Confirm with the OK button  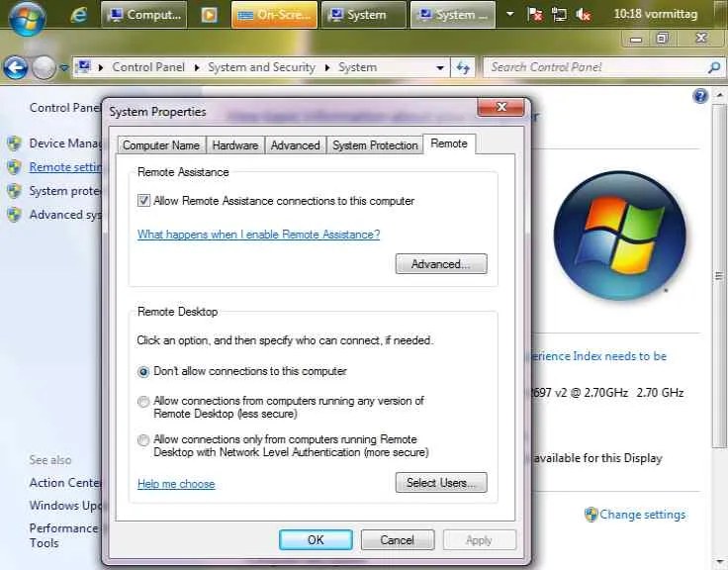pyautogui.click(x=316, y=539)
